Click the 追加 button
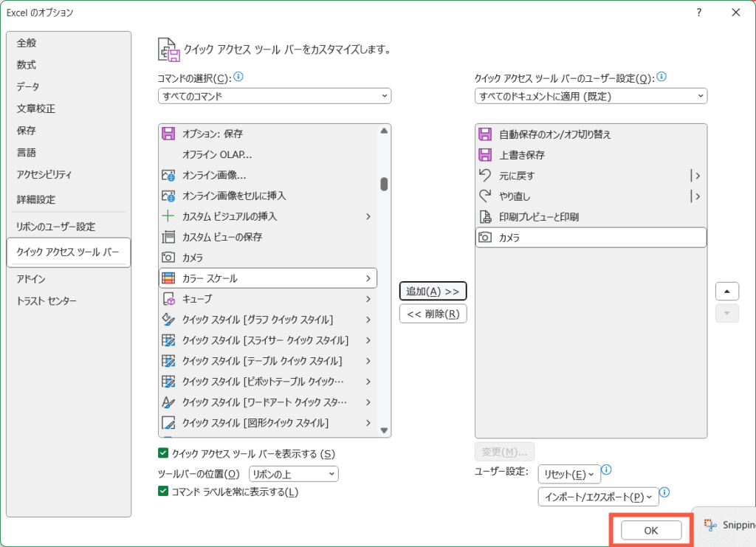 433,292
